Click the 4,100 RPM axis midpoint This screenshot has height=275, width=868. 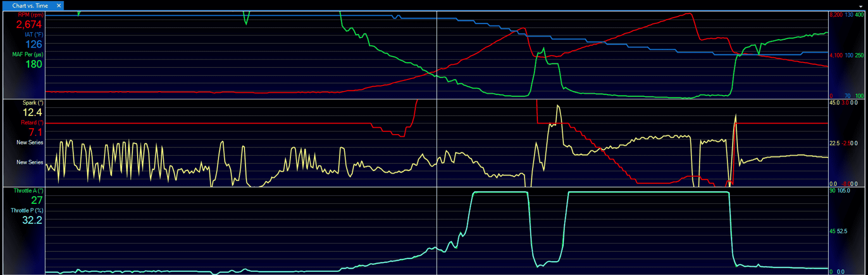(836, 55)
